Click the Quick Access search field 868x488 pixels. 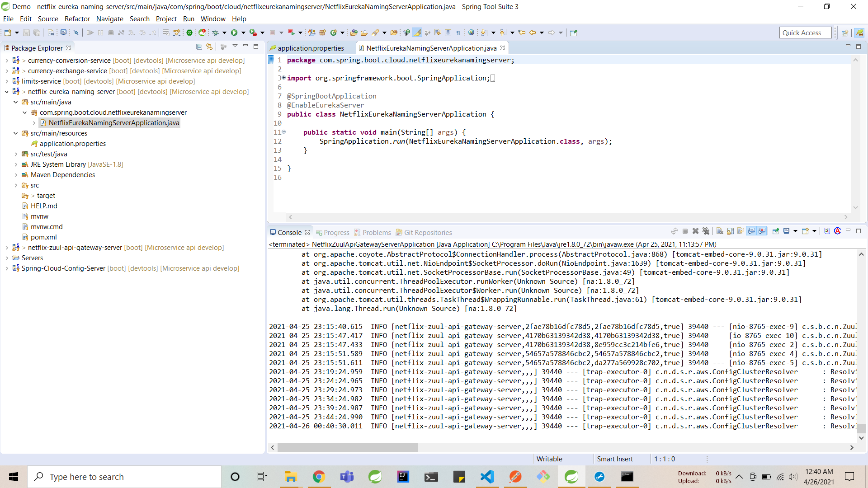[x=805, y=33]
